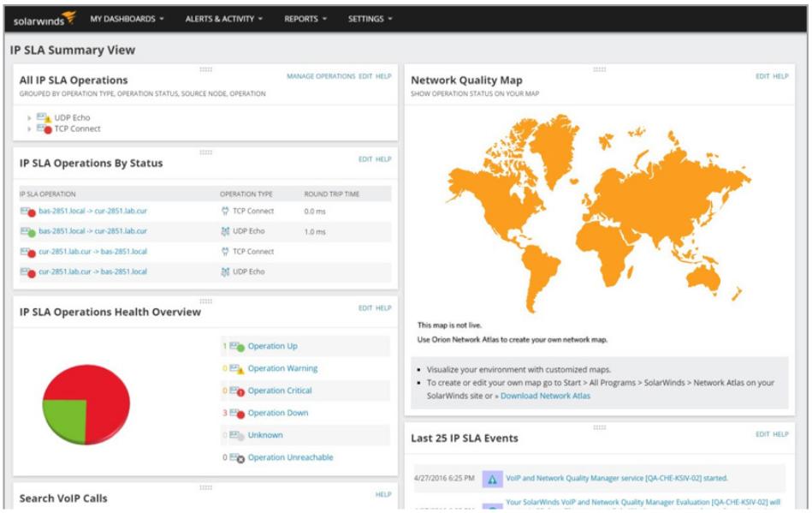The width and height of the screenshot is (812, 513).
Task: Click the Unknown gray status icon
Action: click(x=237, y=436)
